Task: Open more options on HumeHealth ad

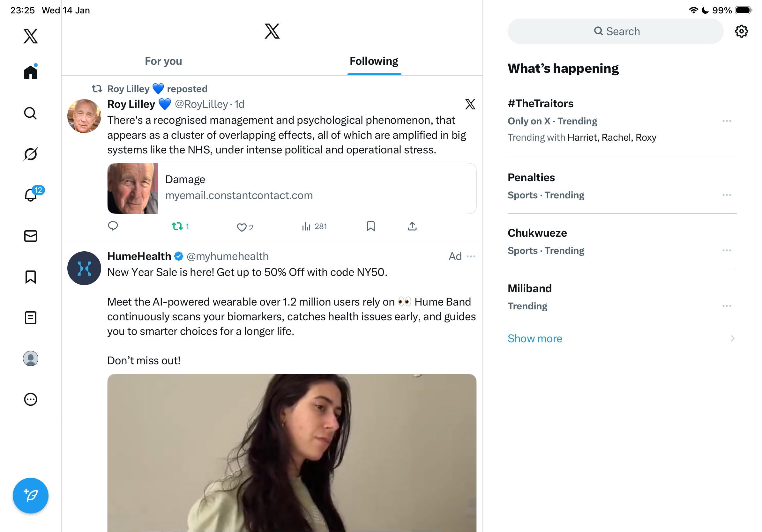Action: pos(471,256)
